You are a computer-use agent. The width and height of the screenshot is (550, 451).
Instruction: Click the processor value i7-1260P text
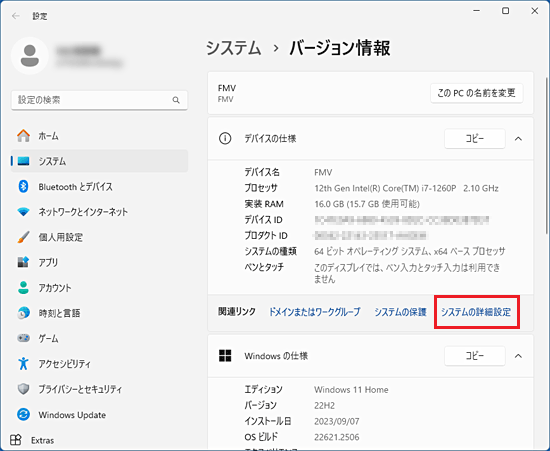tap(406, 188)
